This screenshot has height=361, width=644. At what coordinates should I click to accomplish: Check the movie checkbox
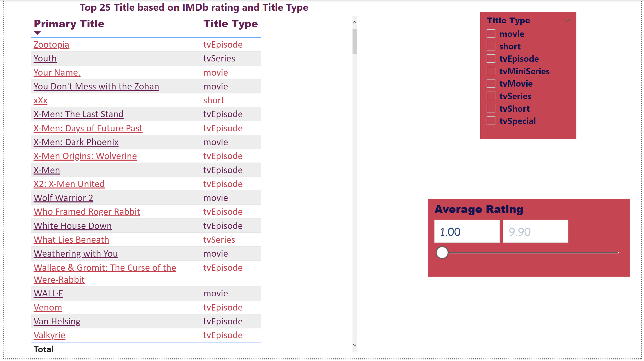[491, 34]
